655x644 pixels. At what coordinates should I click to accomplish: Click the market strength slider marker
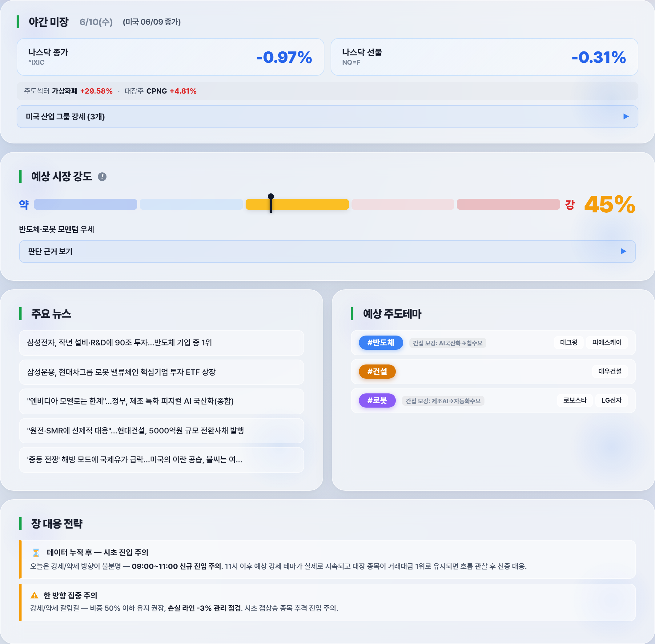(271, 203)
